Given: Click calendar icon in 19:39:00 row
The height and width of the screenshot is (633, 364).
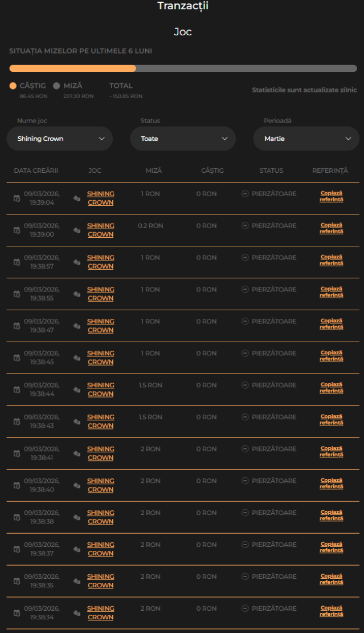Looking at the screenshot, I should click(x=17, y=230).
